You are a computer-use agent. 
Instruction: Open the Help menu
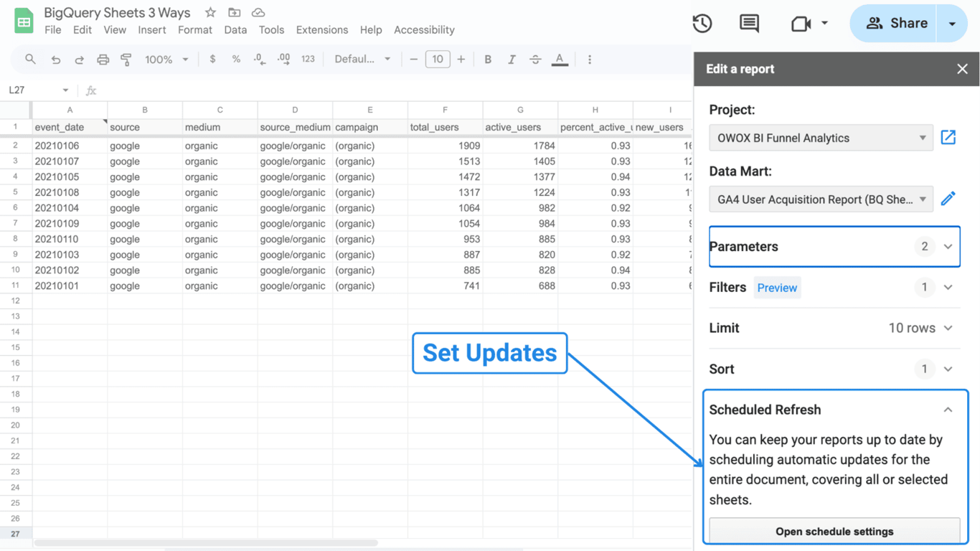click(371, 30)
